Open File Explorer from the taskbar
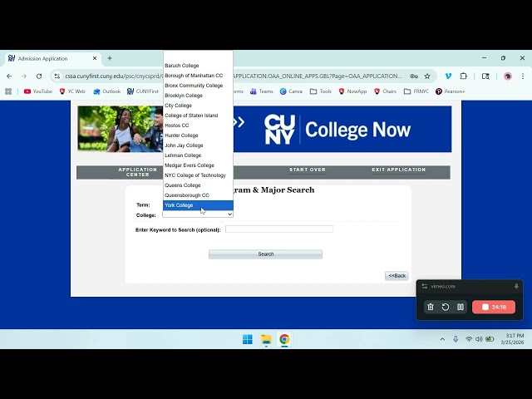This screenshot has width=532, height=399. point(266,339)
